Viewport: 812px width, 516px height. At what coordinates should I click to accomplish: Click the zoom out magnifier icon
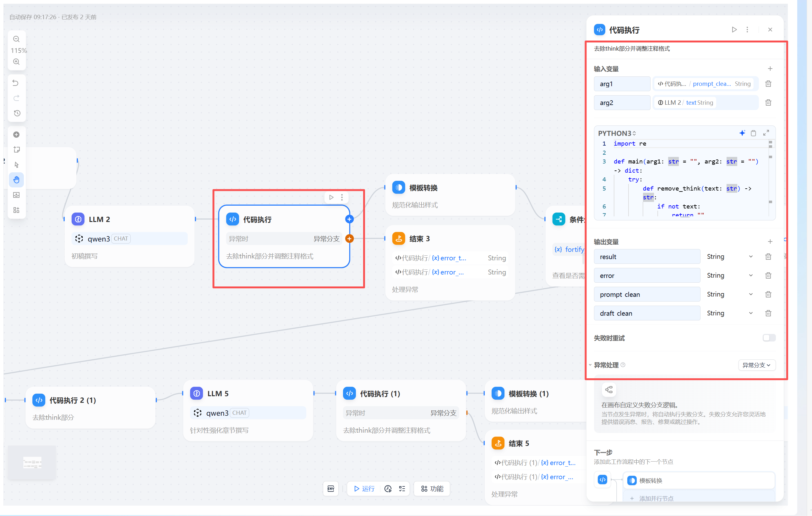16,39
